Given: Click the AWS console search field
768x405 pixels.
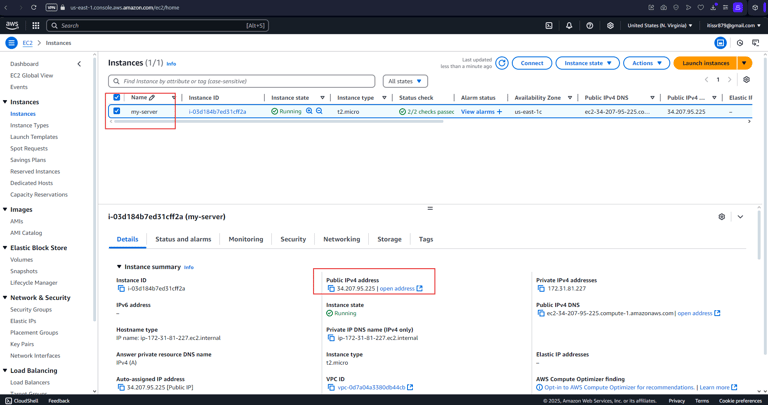Looking at the screenshot, I should point(157,25).
